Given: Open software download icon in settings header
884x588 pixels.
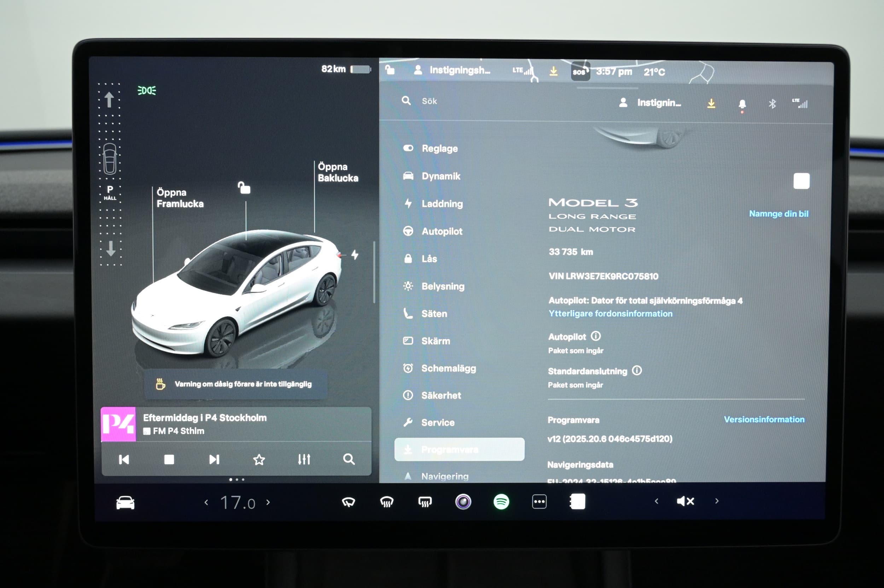Looking at the screenshot, I should tap(711, 104).
